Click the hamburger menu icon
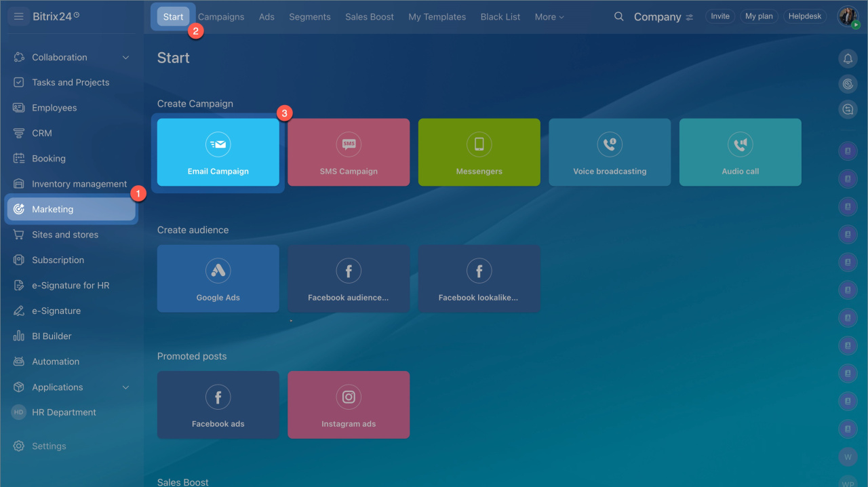This screenshot has height=487, width=868. coord(19,16)
